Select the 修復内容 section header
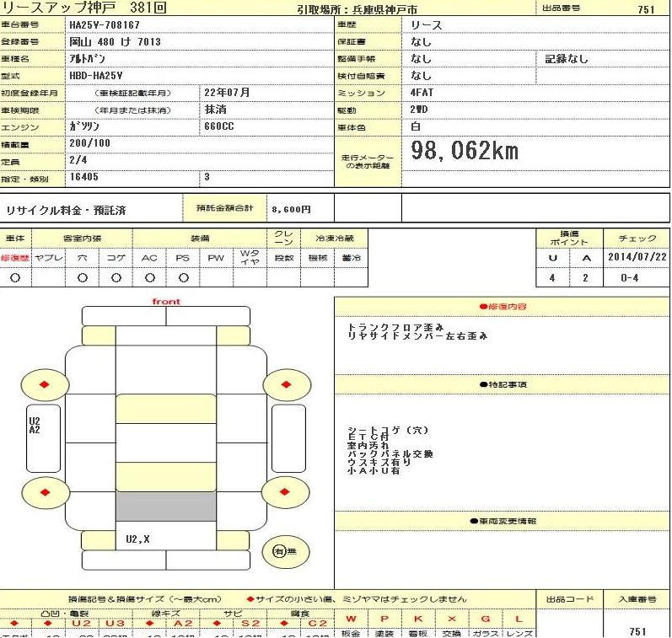The image size is (672, 638). 503,307
